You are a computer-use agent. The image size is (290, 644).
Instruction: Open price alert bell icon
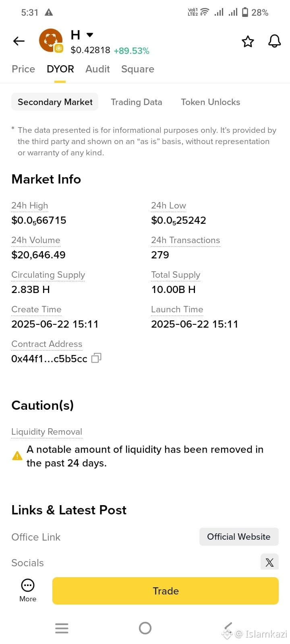[x=275, y=41]
